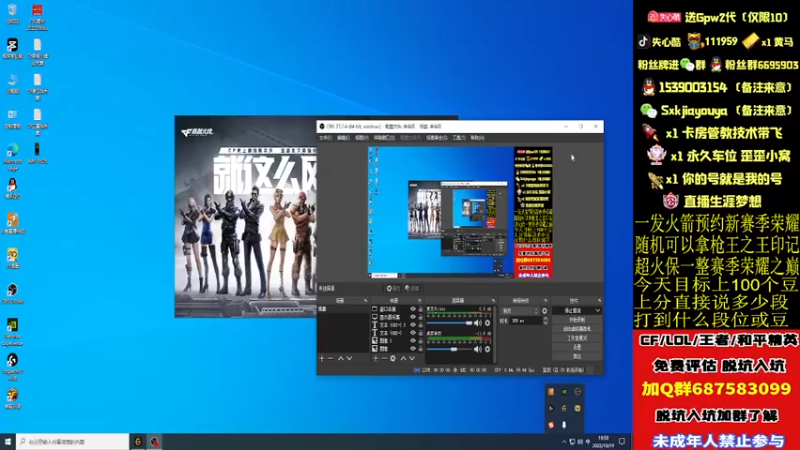Open the 视图(V) View menu in OBS
This screenshot has height=450, width=800.
362,138
